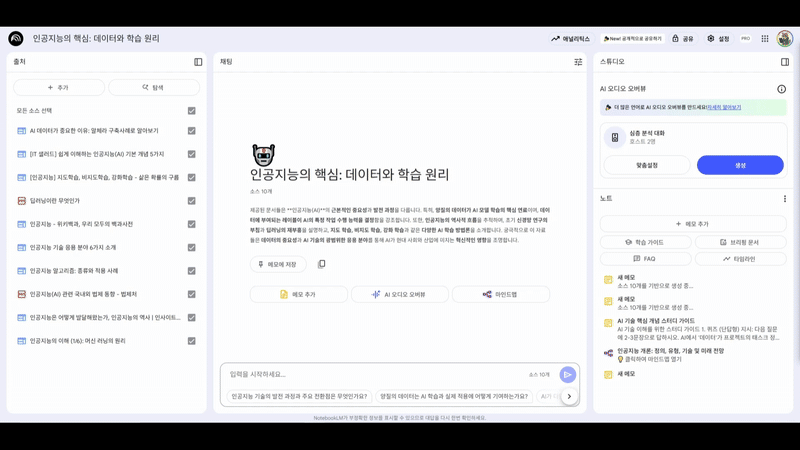Click icon of AI 기술 핵심 개념 스터디 가이드 note
This screenshot has height=450, width=800.
(608, 323)
